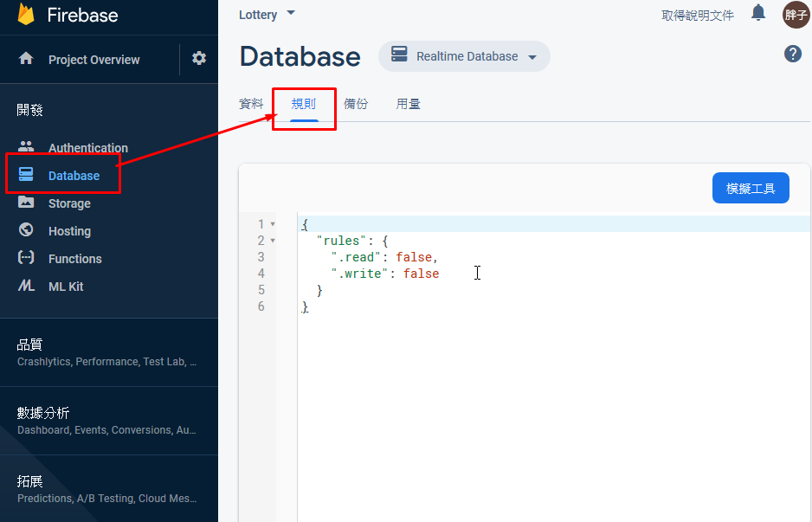
Task: Select the 規則 tab
Action: coord(304,104)
